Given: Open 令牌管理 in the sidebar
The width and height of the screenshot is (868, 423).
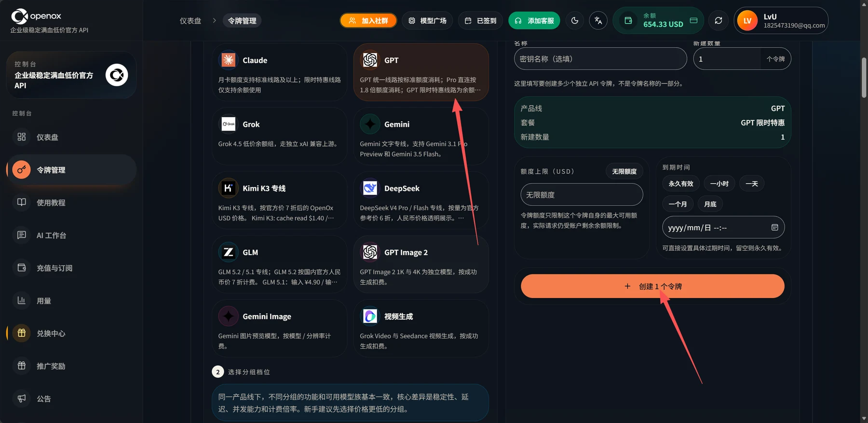Looking at the screenshot, I should tap(71, 170).
